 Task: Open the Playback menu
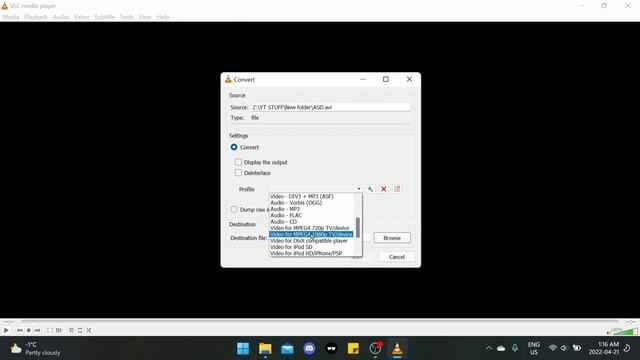click(36, 17)
